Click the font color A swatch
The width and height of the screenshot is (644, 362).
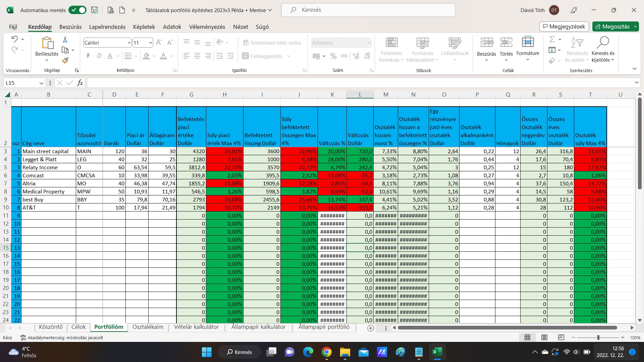[x=163, y=56]
